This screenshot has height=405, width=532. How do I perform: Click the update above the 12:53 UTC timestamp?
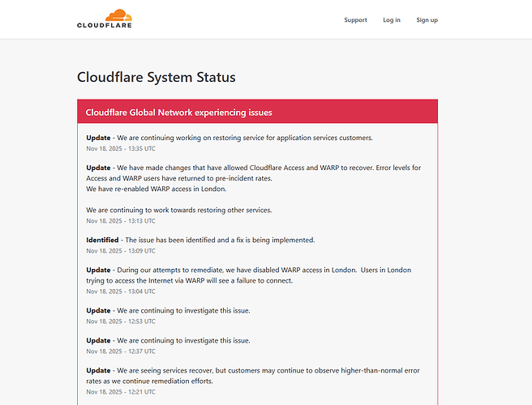pos(168,310)
